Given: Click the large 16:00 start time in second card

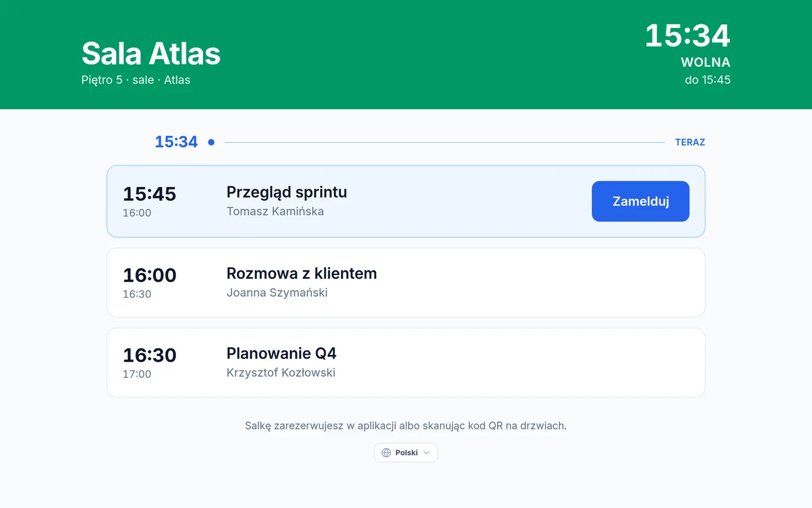Looking at the screenshot, I should [x=150, y=275].
